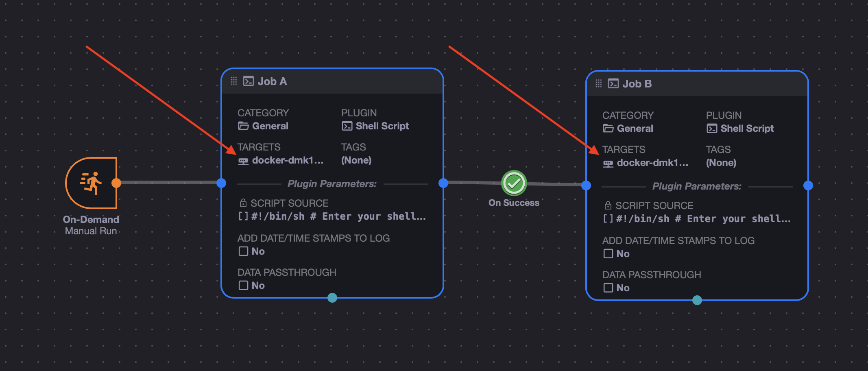Viewport: 868px width, 371px height.
Task: Click the Job B drag handle grip
Action: click(x=599, y=83)
